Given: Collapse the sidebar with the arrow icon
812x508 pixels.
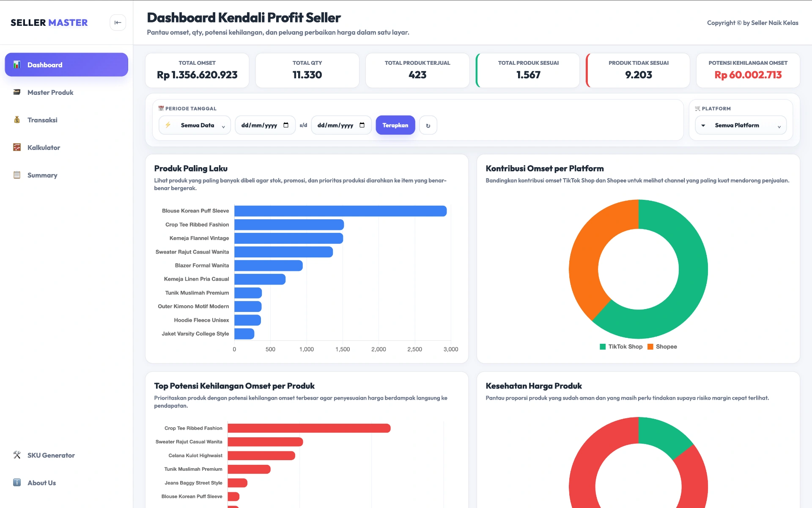Looking at the screenshot, I should pyautogui.click(x=118, y=22).
